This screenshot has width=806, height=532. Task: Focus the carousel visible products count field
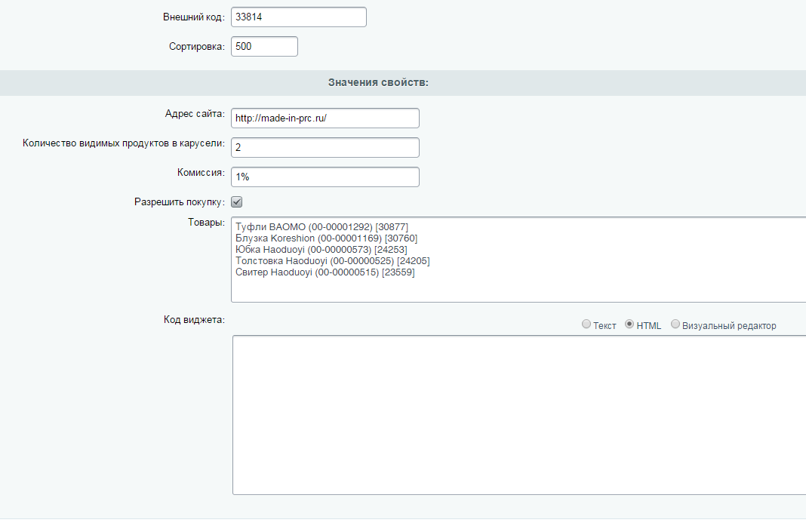click(325, 147)
